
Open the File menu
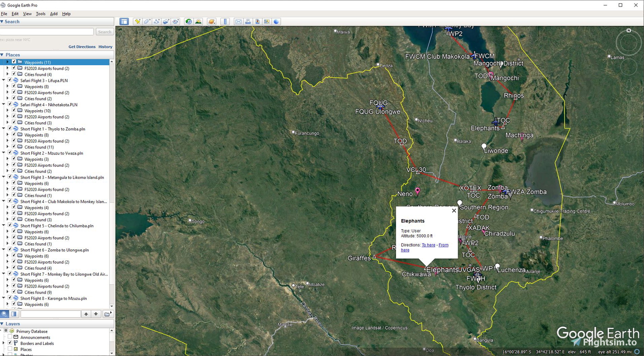tap(4, 14)
